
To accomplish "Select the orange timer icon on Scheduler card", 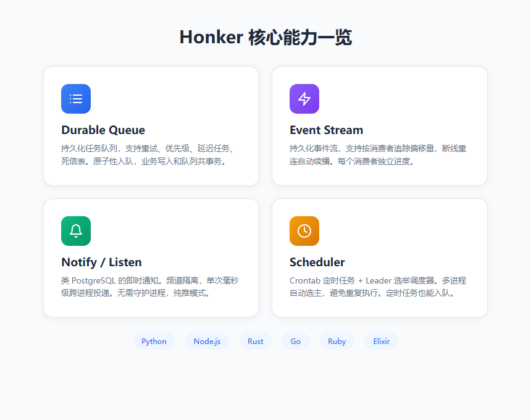I will [304, 231].
